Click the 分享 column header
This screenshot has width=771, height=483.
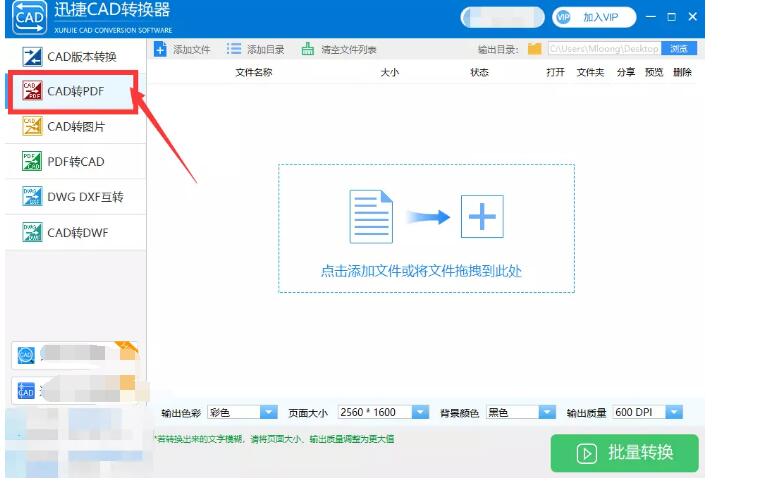click(x=626, y=72)
